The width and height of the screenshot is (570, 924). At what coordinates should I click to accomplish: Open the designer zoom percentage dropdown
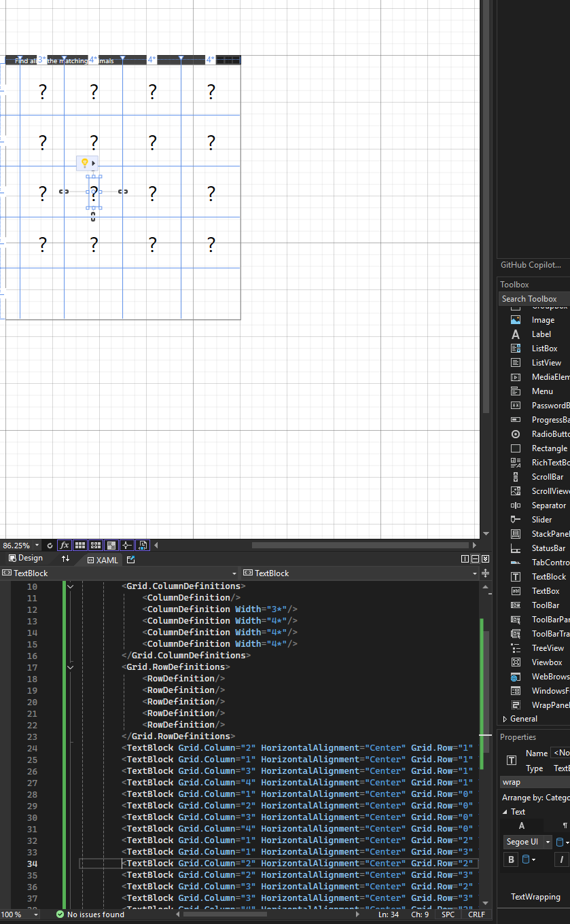pos(37,546)
